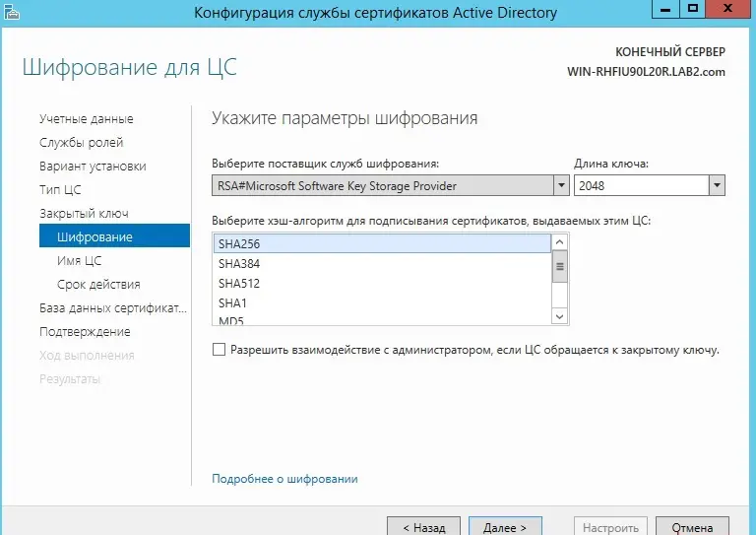Open the 'Службы ролей' step

click(81, 143)
